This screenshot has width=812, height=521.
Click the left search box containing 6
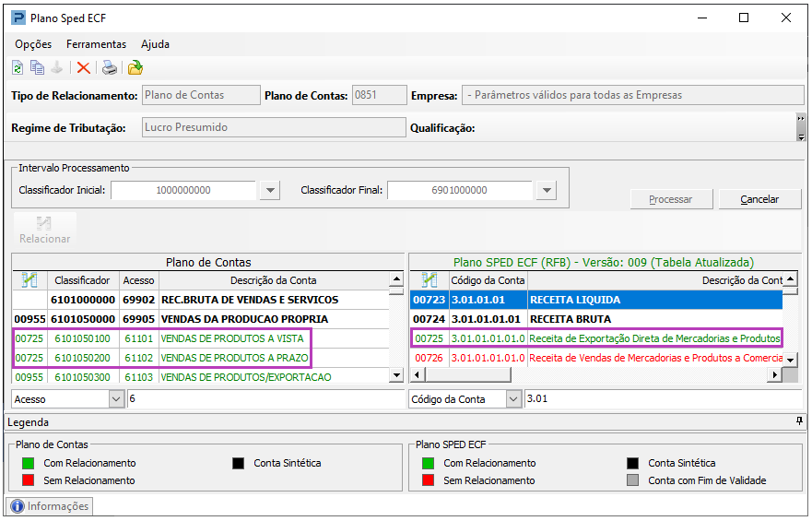coord(265,398)
